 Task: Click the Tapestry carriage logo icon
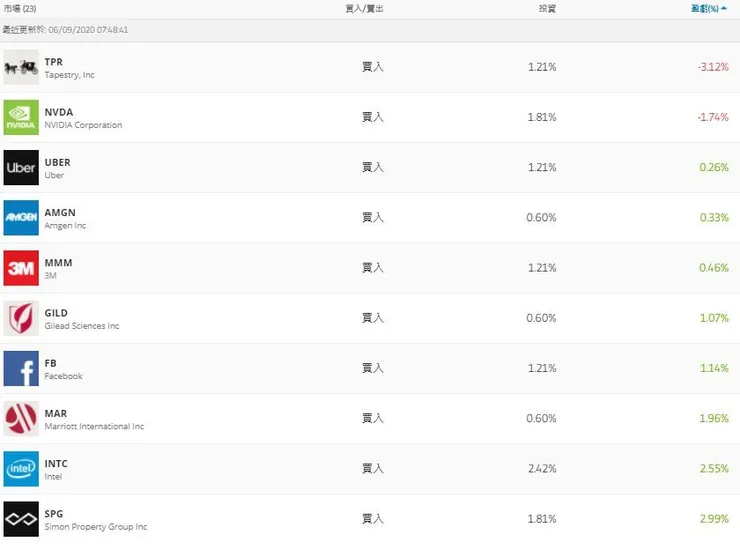21,67
